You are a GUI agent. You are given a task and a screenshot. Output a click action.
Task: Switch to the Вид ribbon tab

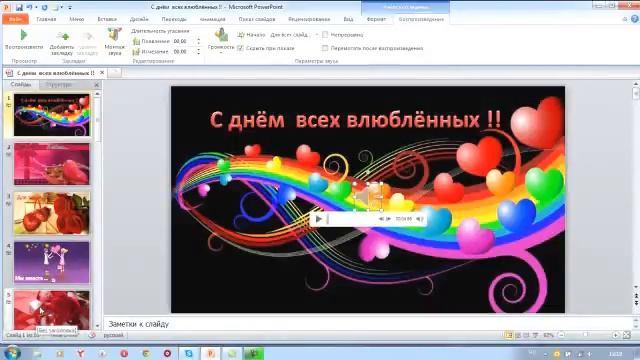(x=348, y=19)
